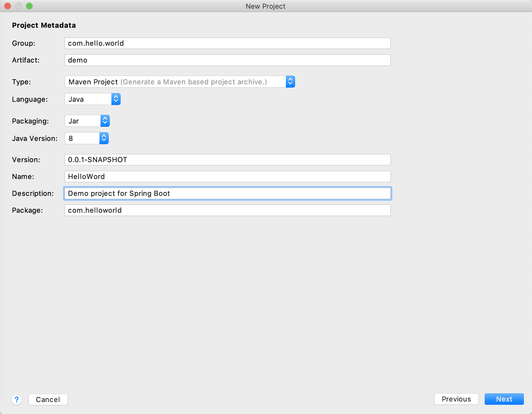Screen dimensions: 532x414
Task: Click the Cancel button
Action: click(x=48, y=399)
